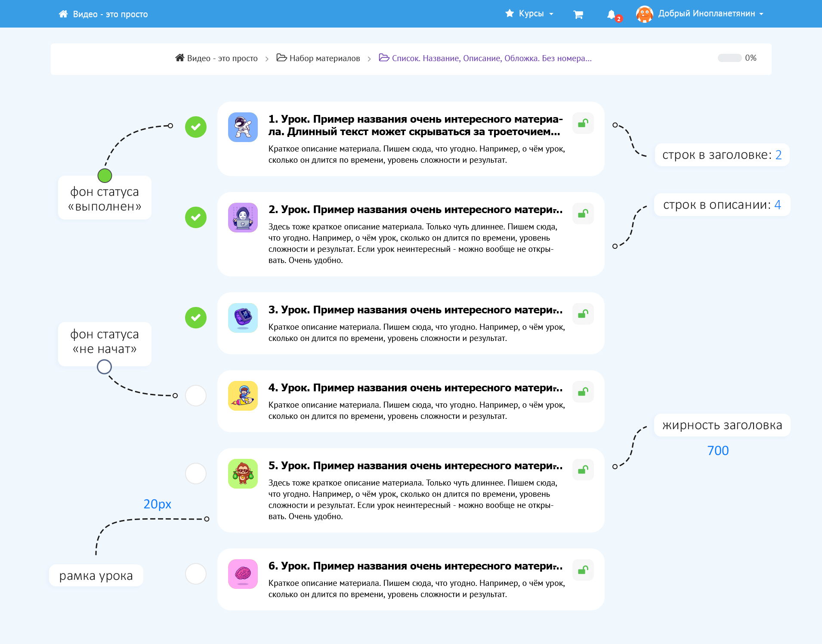Go to the Набор материалов breadcrumb
The height and width of the screenshot is (644, 822).
(x=318, y=58)
